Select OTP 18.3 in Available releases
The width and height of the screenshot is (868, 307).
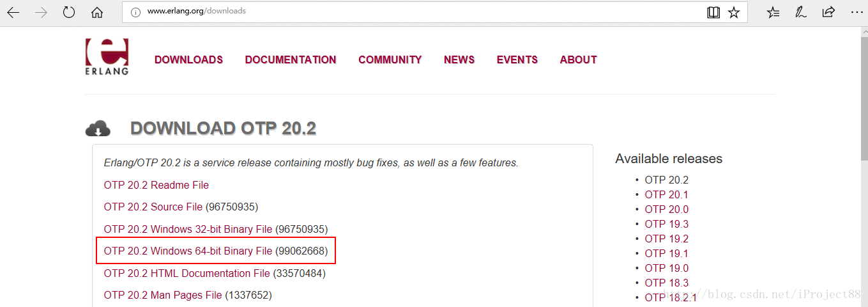click(x=667, y=283)
